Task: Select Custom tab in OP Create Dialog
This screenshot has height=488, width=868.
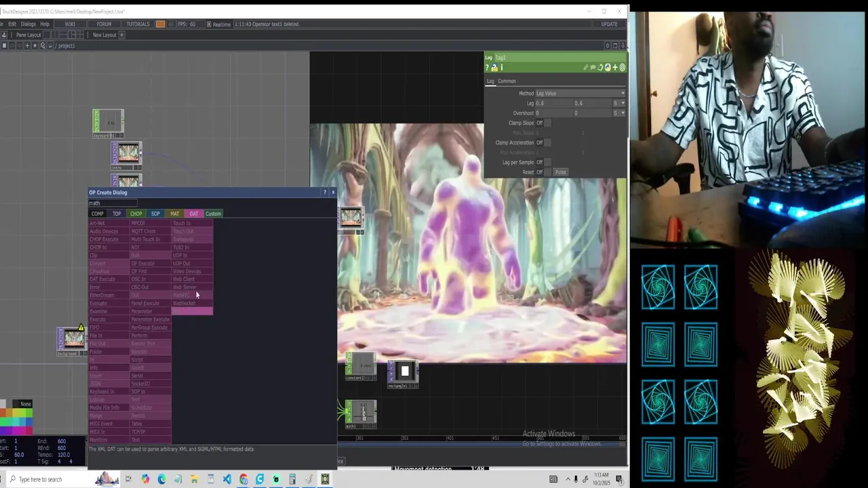Action: [x=213, y=213]
